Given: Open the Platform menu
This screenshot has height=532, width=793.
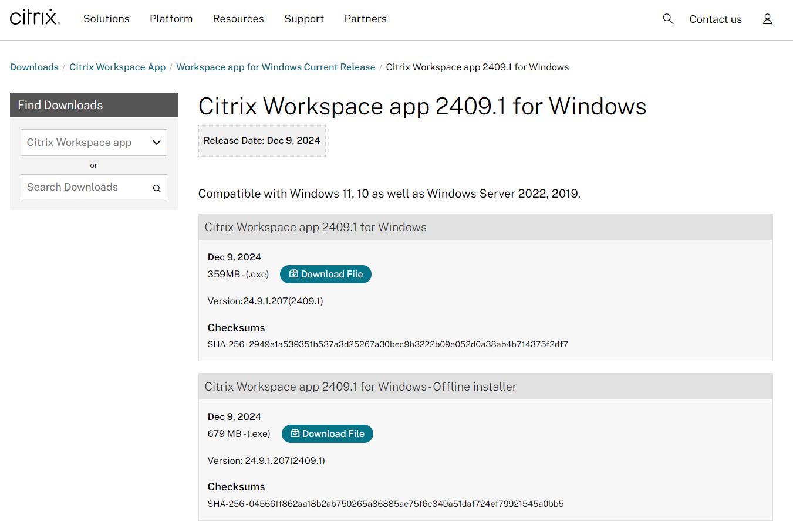Looking at the screenshot, I should (x=171, y=19).
